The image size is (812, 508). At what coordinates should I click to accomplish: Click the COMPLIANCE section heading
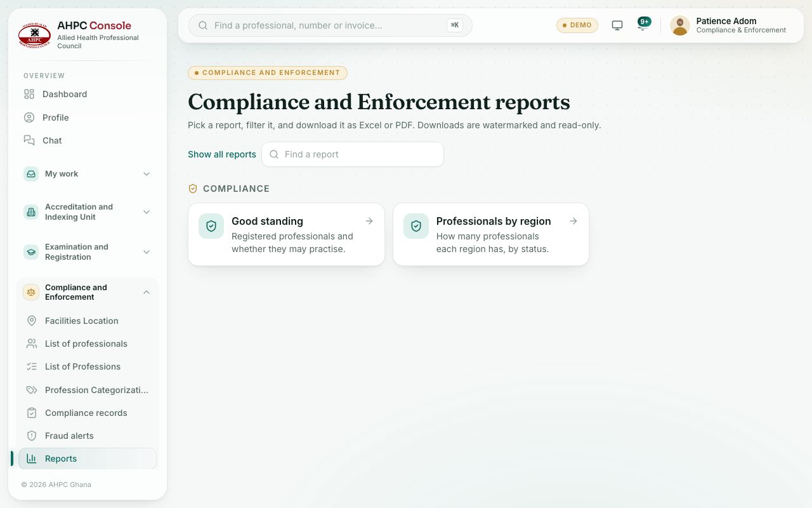click(x=236, y=189)
